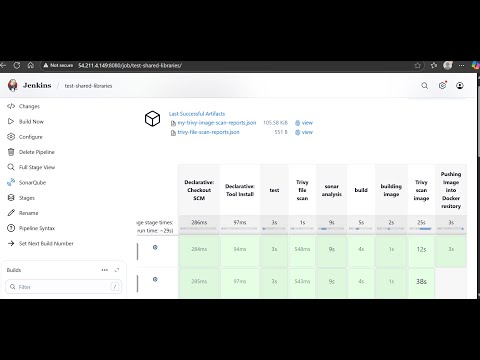Open the Jenkins home link
Viewport: 480px width, 360px height.
coord(37,86)
